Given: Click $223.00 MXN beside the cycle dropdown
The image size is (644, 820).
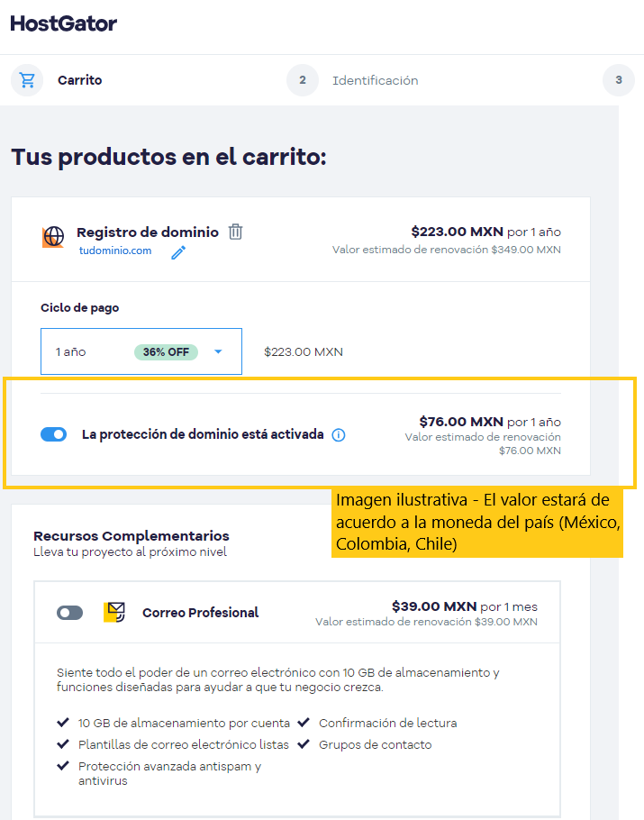Looking at the screenshot, I should pos(304,352).
